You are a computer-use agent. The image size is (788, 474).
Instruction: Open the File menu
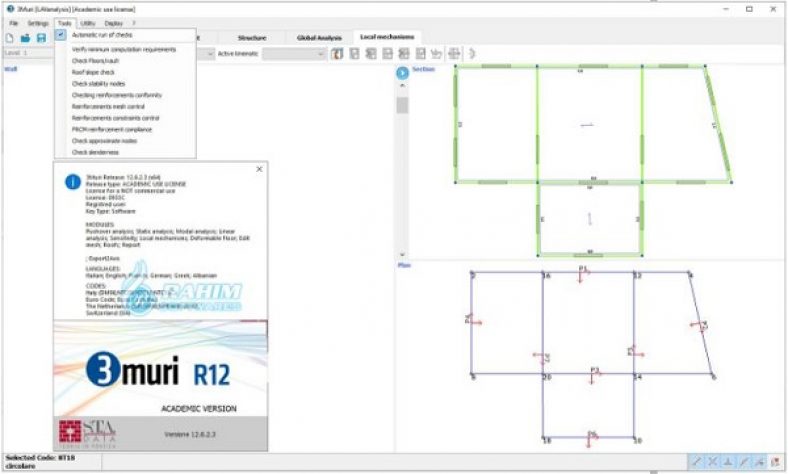(x=14, y=23)
